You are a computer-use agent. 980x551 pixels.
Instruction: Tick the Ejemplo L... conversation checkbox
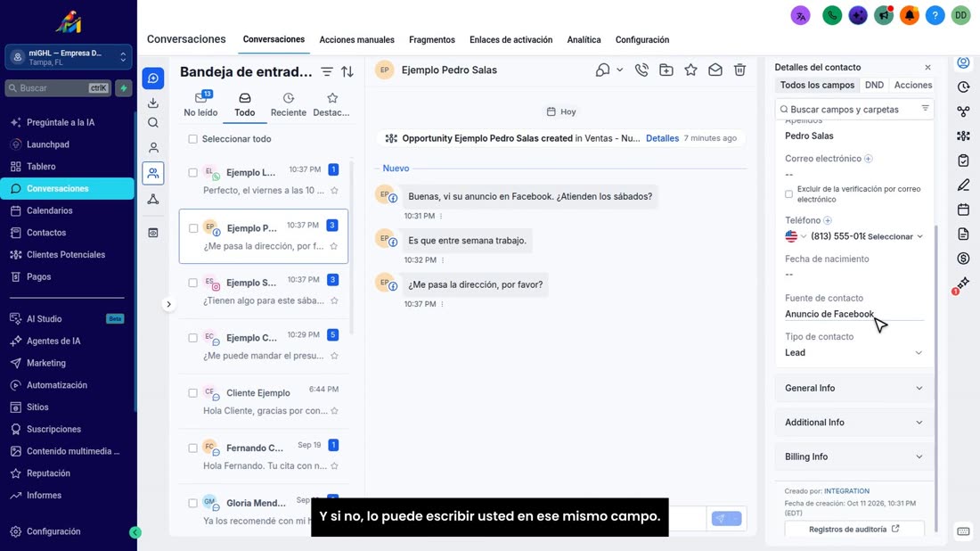(193, 173)
